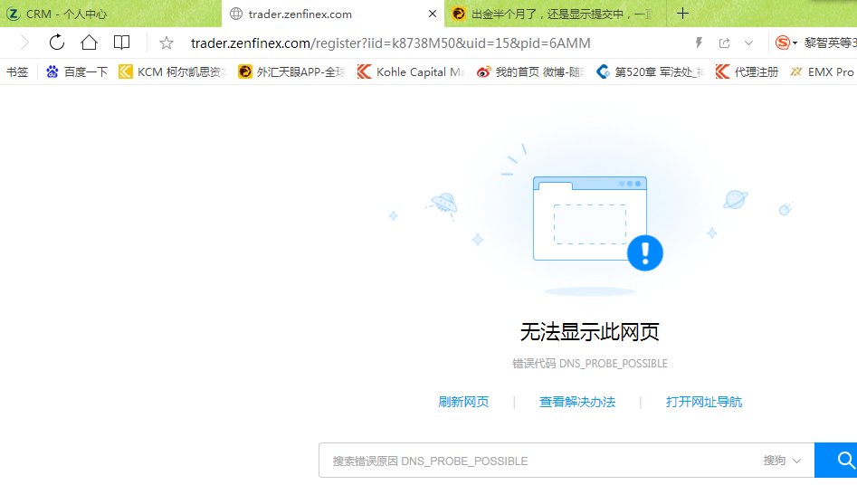Open the Kohle Capital bookmark
The height and width of the screenshot is (504, 857).
(411, 71)
